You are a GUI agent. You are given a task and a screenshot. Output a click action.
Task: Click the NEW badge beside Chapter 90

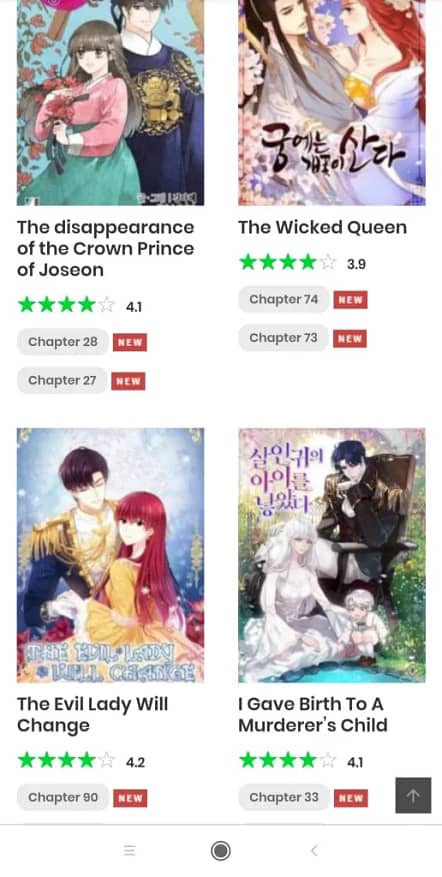click(130, 798)
